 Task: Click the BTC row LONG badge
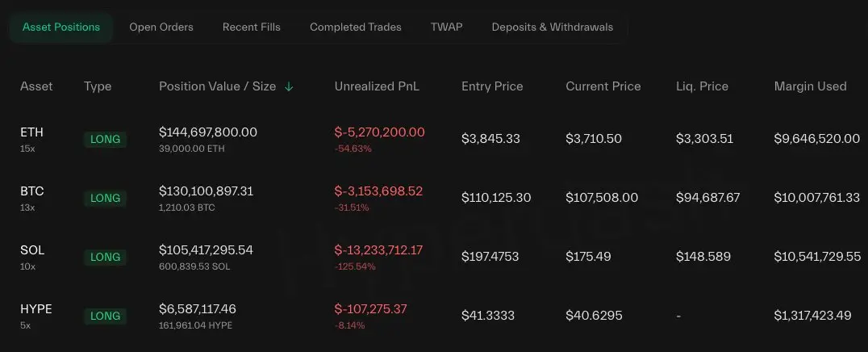click(x=105, y=198)
